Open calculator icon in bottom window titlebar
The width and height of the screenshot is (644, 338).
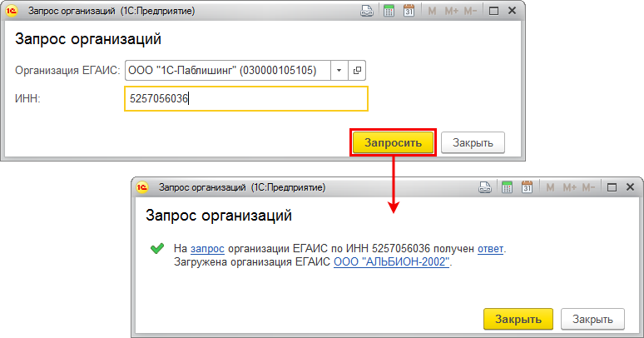tap(508, 187)
